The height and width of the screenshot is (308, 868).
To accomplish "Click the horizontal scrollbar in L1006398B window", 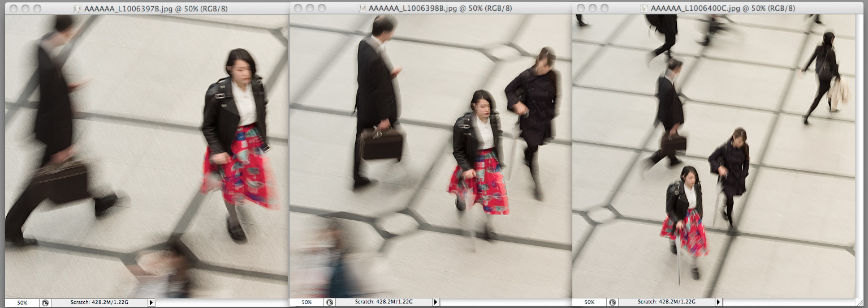I will coord(506,303).
